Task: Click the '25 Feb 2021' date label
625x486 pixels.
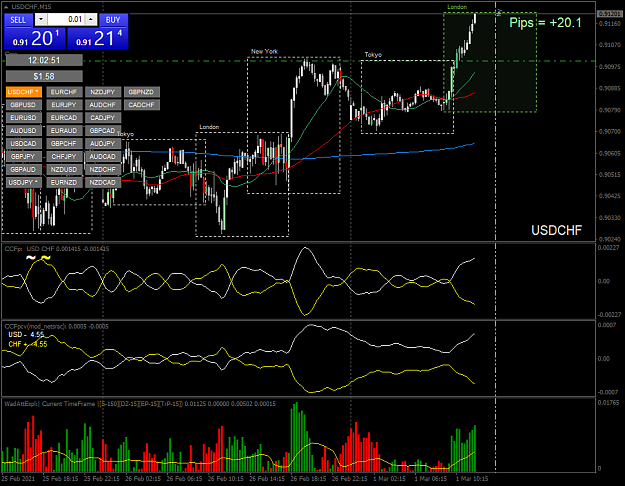Action: coord(18,478)
